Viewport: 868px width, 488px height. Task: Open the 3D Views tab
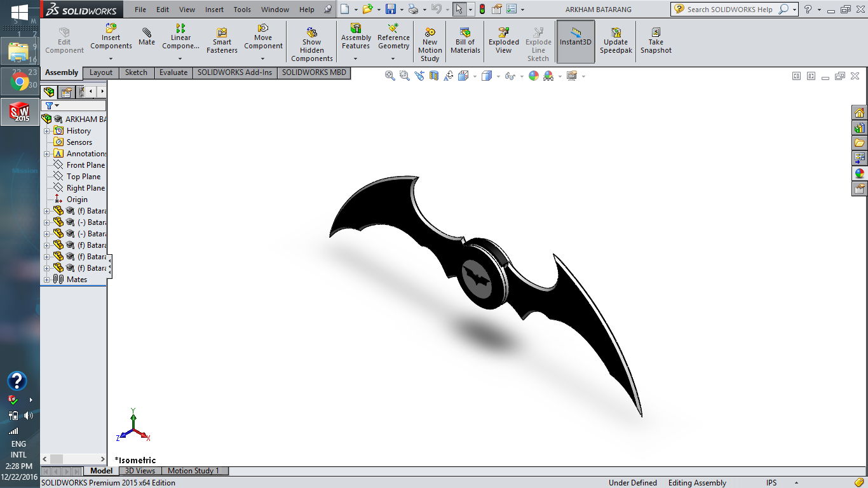[139, 471]
